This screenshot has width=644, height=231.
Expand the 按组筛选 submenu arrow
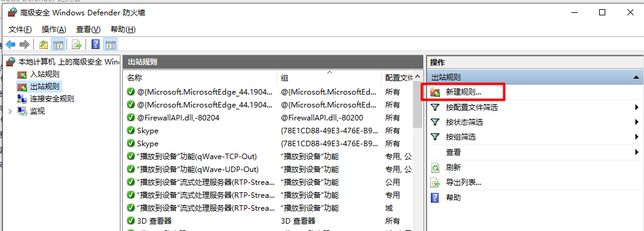coord(637,136)
